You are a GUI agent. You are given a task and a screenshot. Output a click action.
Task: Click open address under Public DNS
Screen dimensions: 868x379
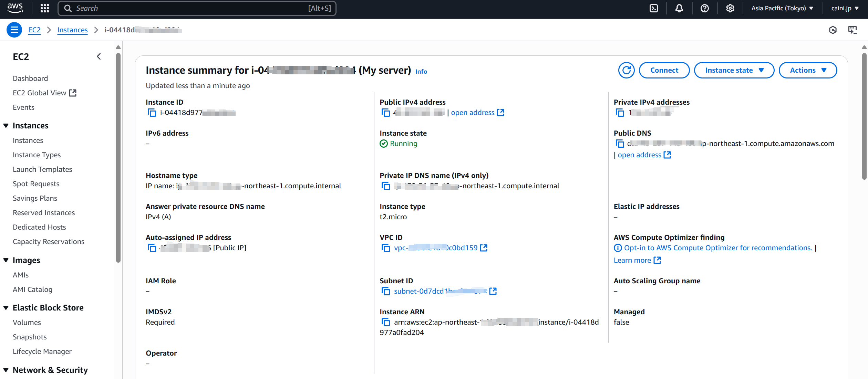pyautogui.click(x=644, y=155)
